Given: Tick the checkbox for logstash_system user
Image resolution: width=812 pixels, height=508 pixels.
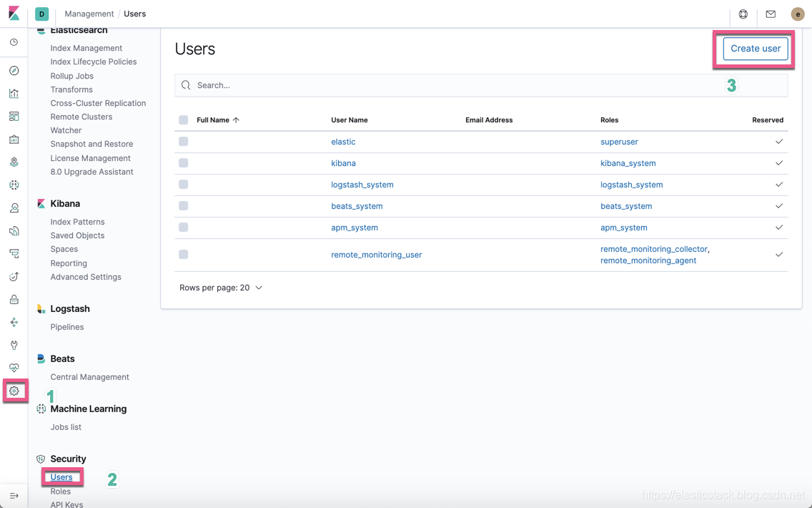Looking at the screenshot, I should pyautogui.click(x=183, y=185).
